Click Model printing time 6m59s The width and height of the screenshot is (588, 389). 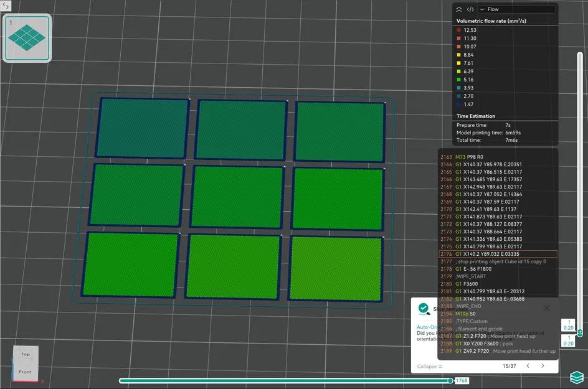pos(488,133)
